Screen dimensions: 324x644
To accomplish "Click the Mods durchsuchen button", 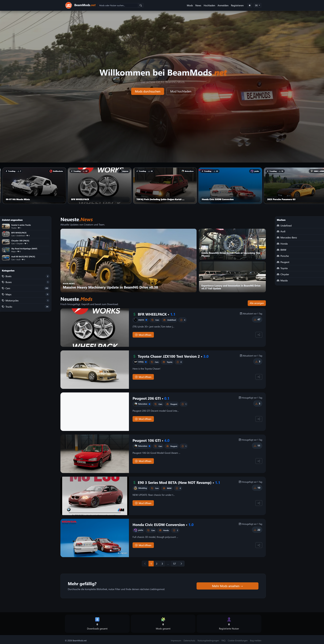I will (147, 91).
